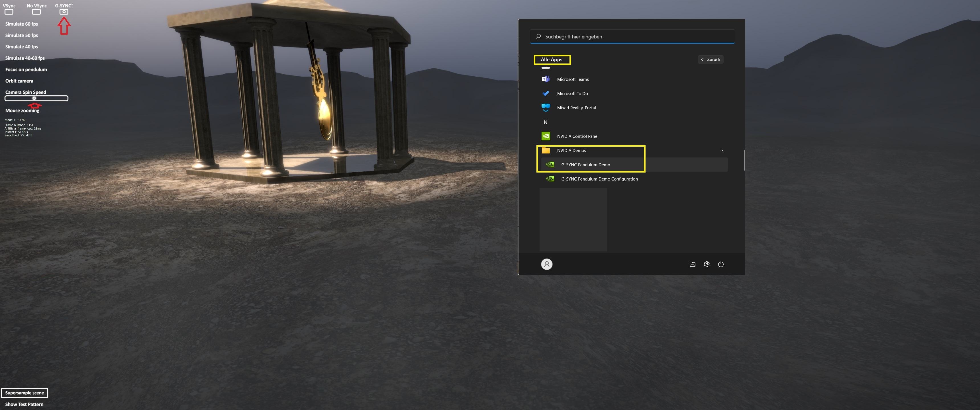The height and width of the screenshot is (410, 980).
Task: Click the user account avatar icon
Action: (547, 264)
